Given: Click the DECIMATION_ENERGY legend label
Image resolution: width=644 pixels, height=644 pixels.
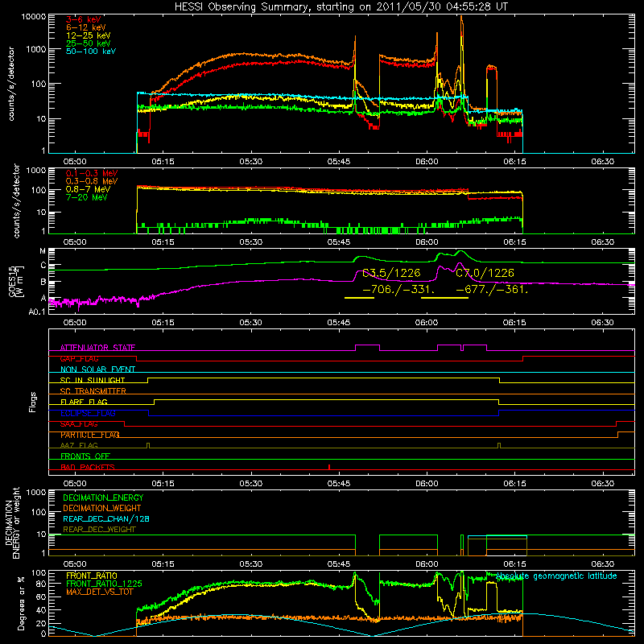Looking at the screenshot, I should point(103,497).
